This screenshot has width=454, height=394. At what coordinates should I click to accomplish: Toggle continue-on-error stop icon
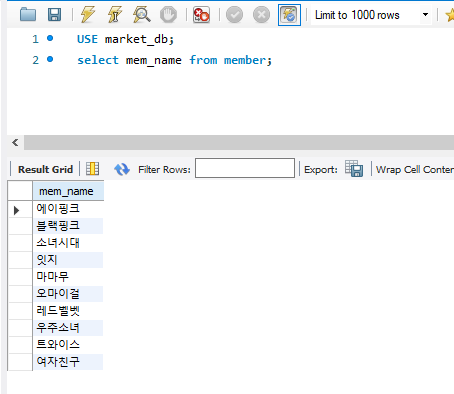pyautogui.click(x=201, y=15)
